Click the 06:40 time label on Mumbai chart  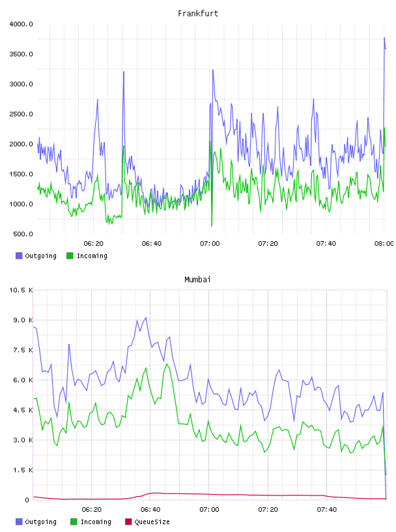(x=150, y=510)
